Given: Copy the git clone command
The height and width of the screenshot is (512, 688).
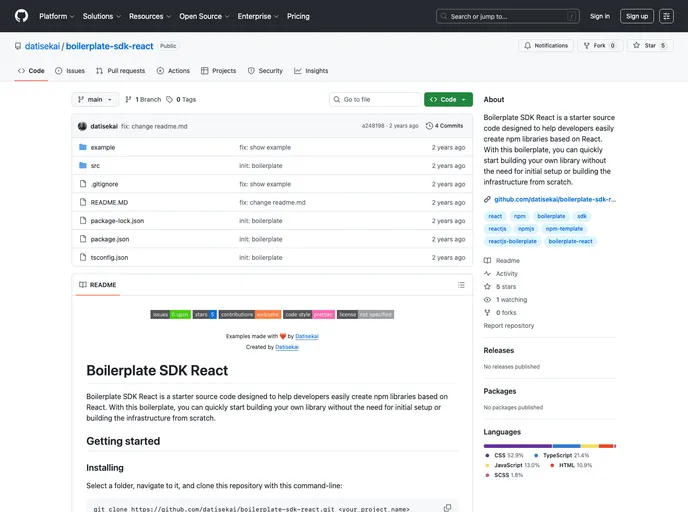Looking at the screenshot, I should tap(447, 508).
